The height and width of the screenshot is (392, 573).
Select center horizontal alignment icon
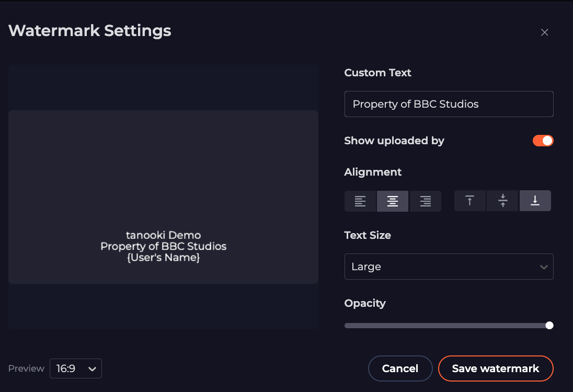pos(393,201)
